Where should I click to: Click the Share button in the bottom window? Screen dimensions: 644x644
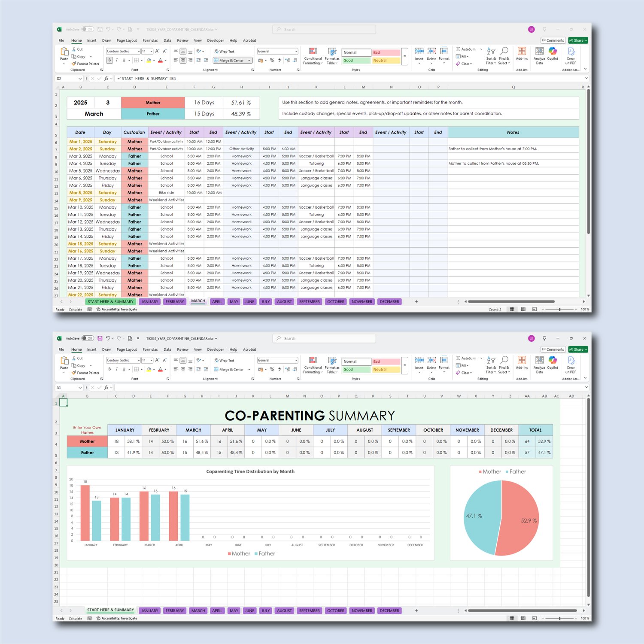(578, 349)
